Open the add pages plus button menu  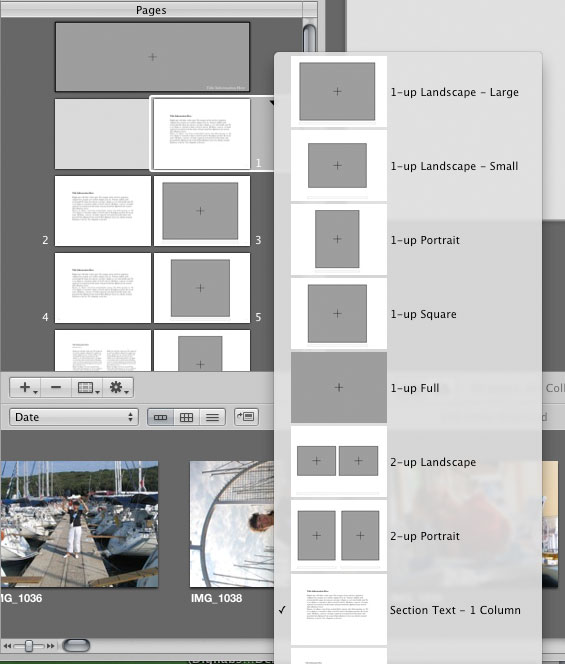point(25,387)
